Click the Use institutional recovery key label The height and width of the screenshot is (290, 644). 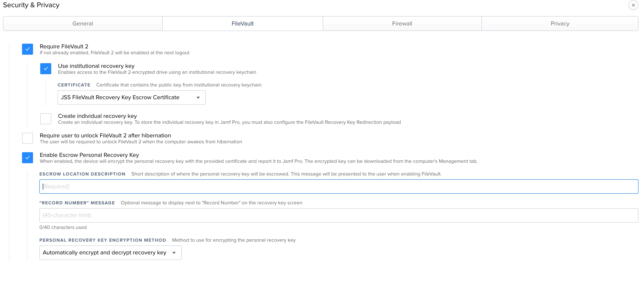[96, 66]
